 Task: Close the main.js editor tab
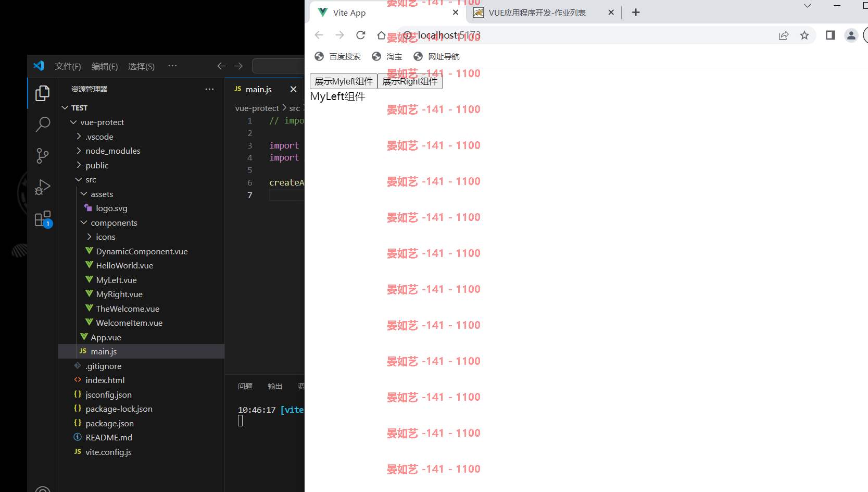click(x=293, y=89)
